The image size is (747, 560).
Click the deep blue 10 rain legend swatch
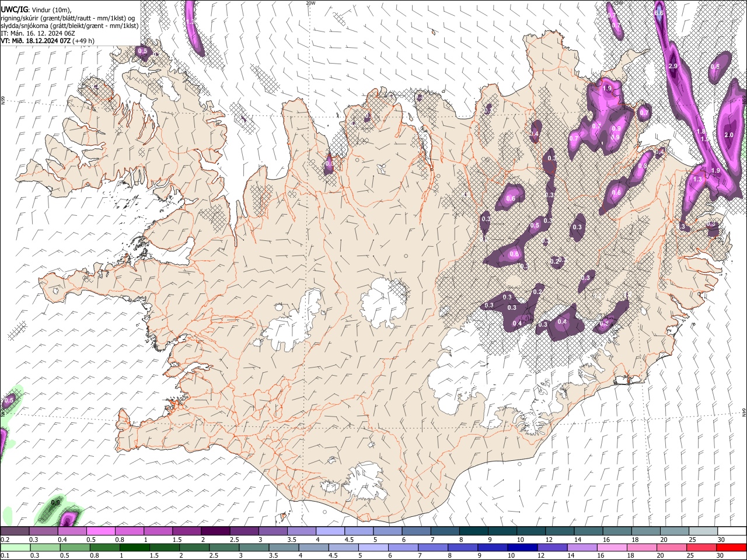coord(521,548)
